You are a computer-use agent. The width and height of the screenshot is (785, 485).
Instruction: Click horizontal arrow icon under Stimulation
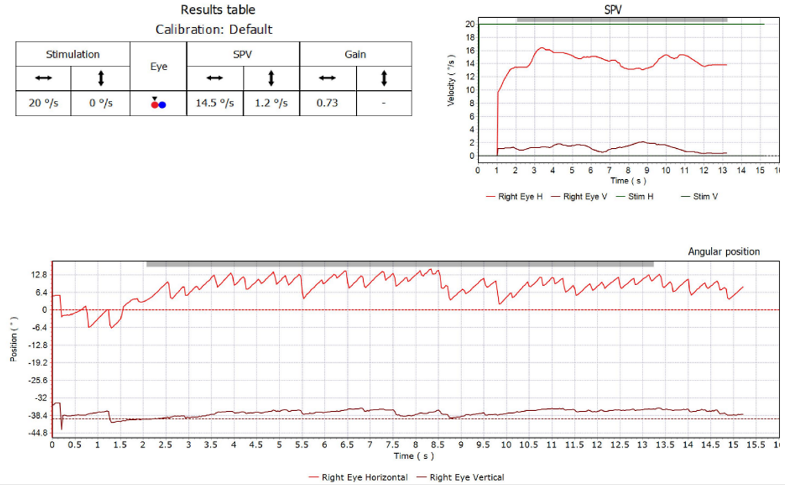pos(44,78)
